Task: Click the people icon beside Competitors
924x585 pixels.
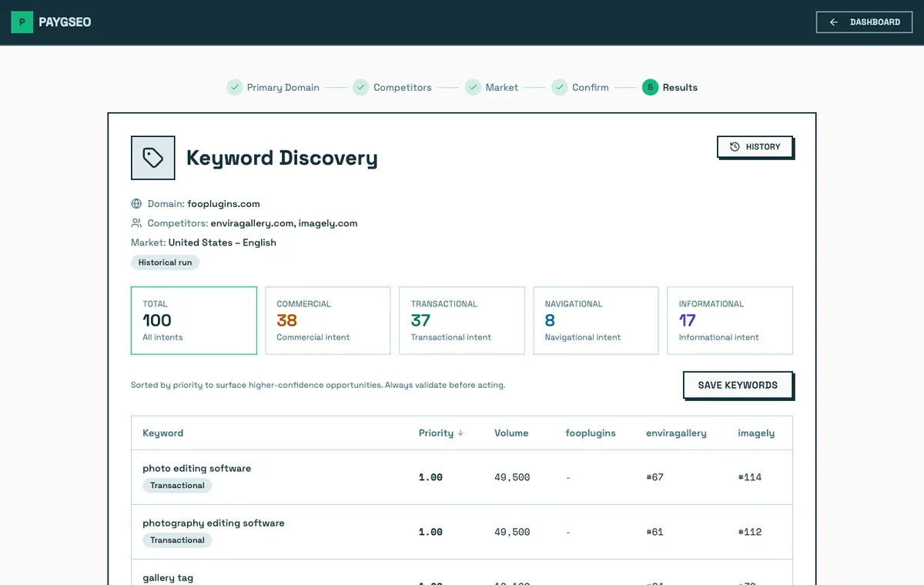Action: pyautogui.click(x=136, y=223)
